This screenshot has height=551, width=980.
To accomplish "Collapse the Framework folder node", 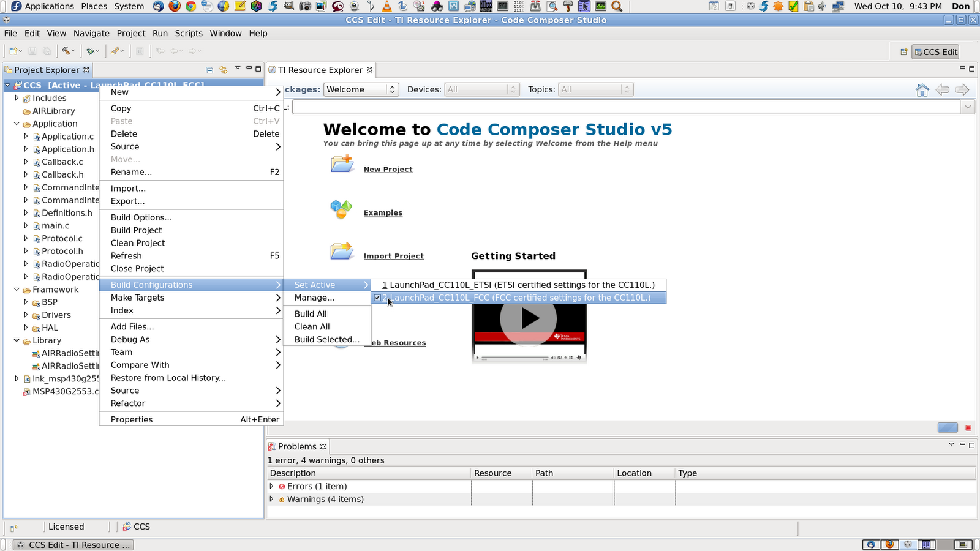I will 17,290.
